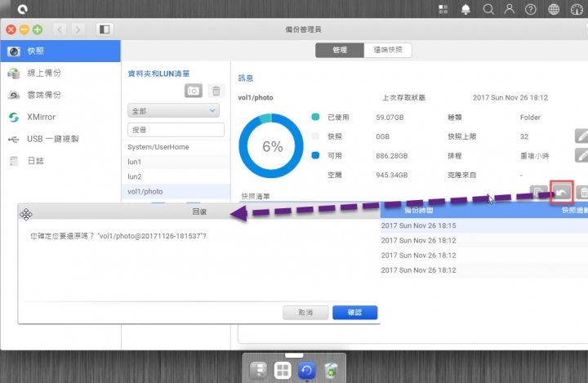Open the recycle bin dock icon

click(331, 371)
